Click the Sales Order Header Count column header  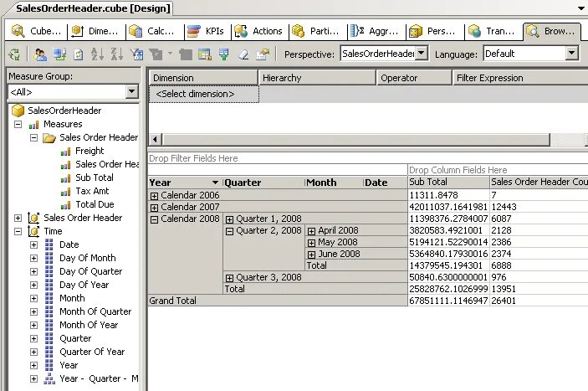point(539,182)
